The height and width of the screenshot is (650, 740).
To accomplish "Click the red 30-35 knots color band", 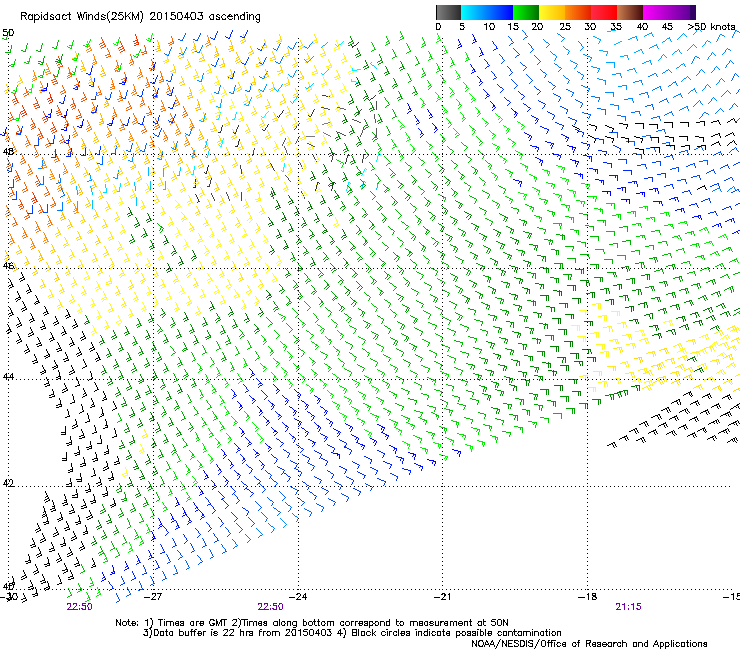I will [x=604, y=12].
